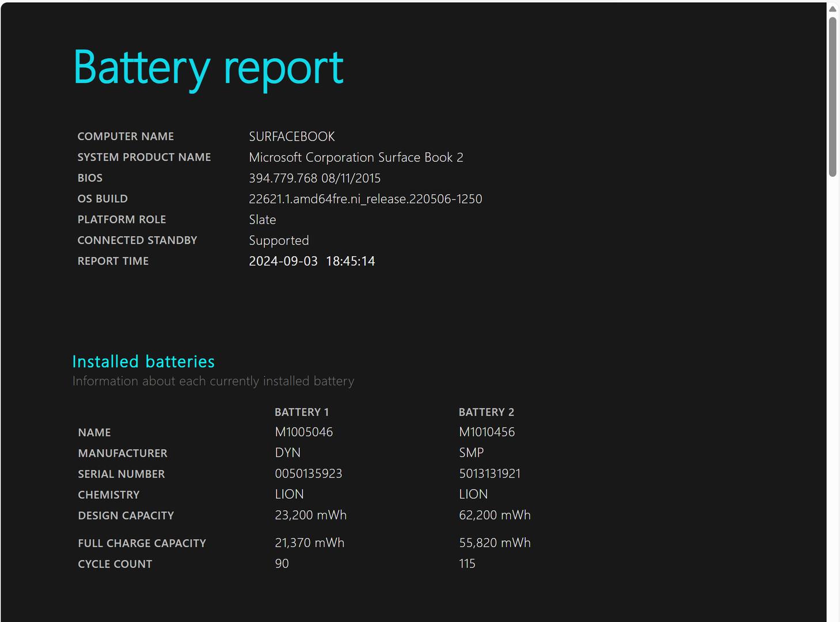Select Battery 1 chemistry LION
The image size is (840, 622).
pyautogui.click(x=290, y=494)
